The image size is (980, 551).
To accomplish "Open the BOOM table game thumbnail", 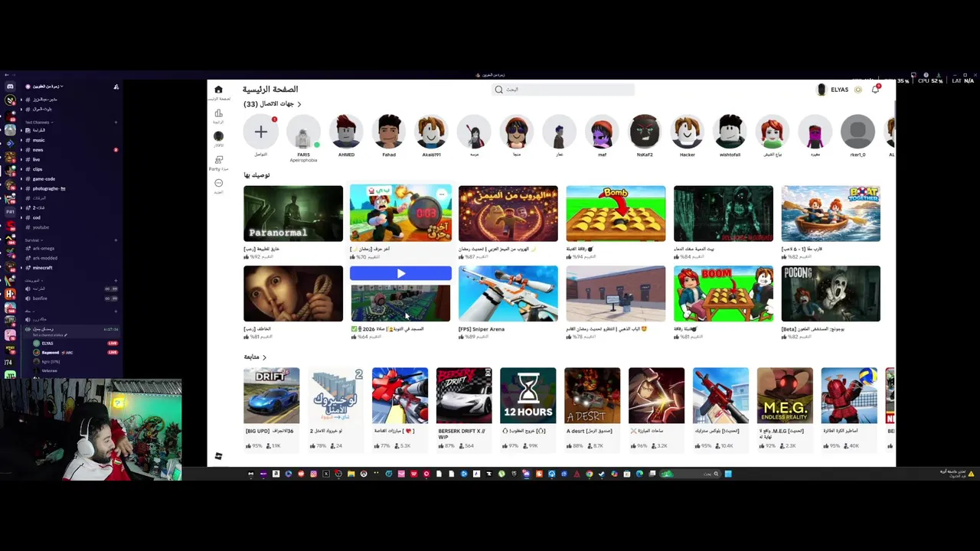I will [x=724, y=294].
